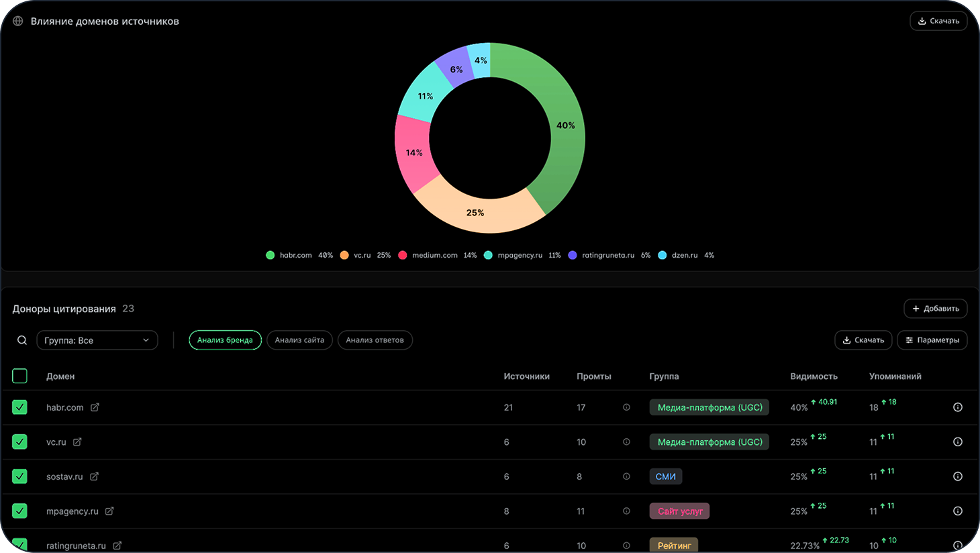
Task: Show prompts info icon for ratingruneta.ru
Action: coord(626,546)
